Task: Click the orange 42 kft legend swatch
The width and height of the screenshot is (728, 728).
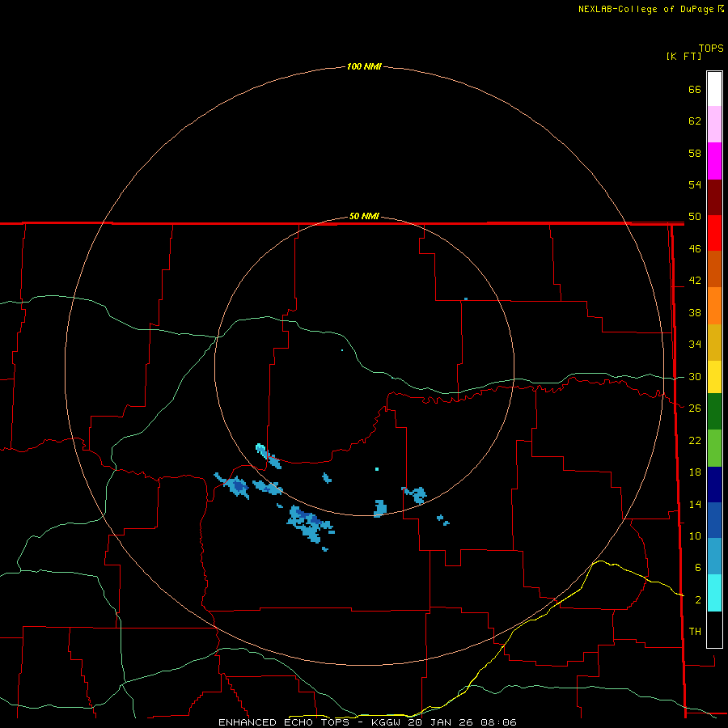Action: pyautogui.click(x=714, y=306)
